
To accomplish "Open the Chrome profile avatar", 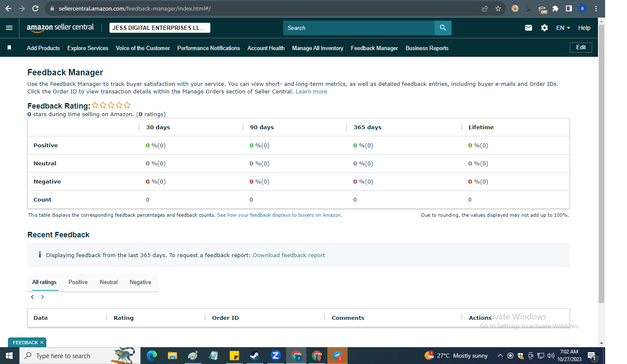I will point(582,8).
